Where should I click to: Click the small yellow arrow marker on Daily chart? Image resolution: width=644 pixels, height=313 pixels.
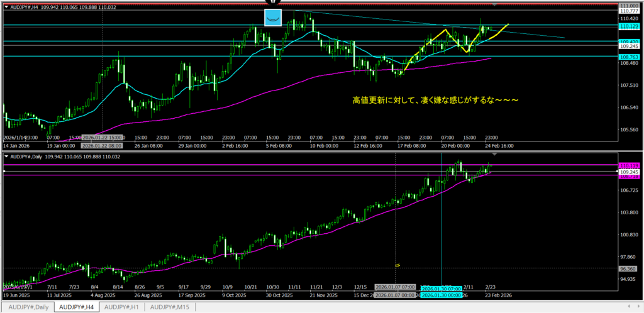point(397,266)
